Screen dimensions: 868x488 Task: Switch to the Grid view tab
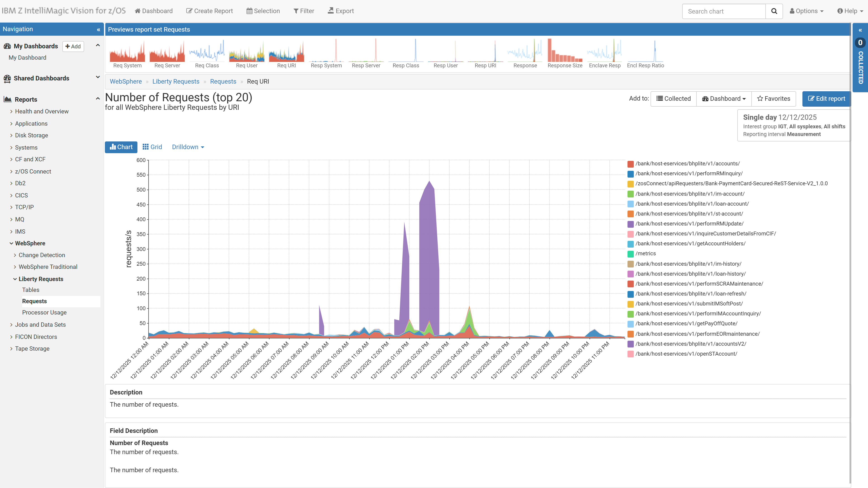152,147
